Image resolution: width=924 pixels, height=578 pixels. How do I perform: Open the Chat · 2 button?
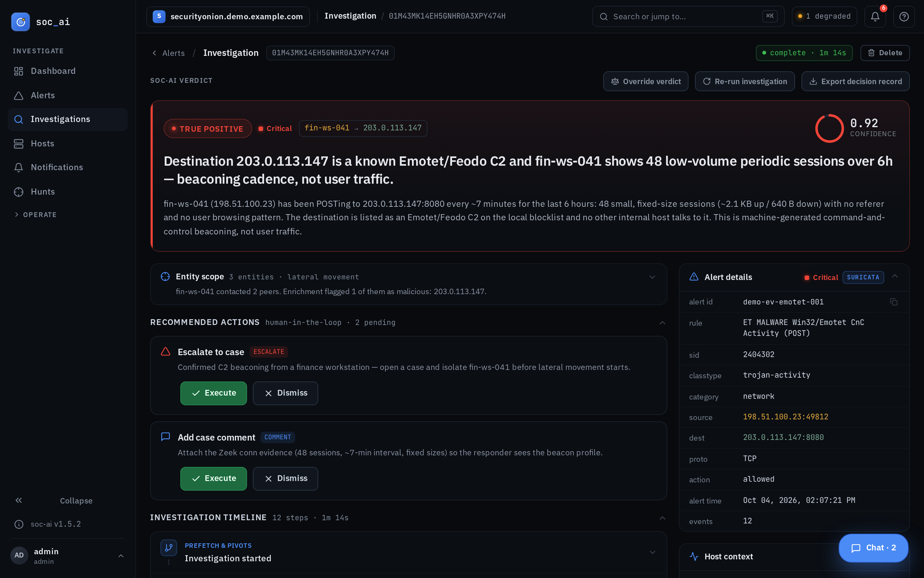873,548
